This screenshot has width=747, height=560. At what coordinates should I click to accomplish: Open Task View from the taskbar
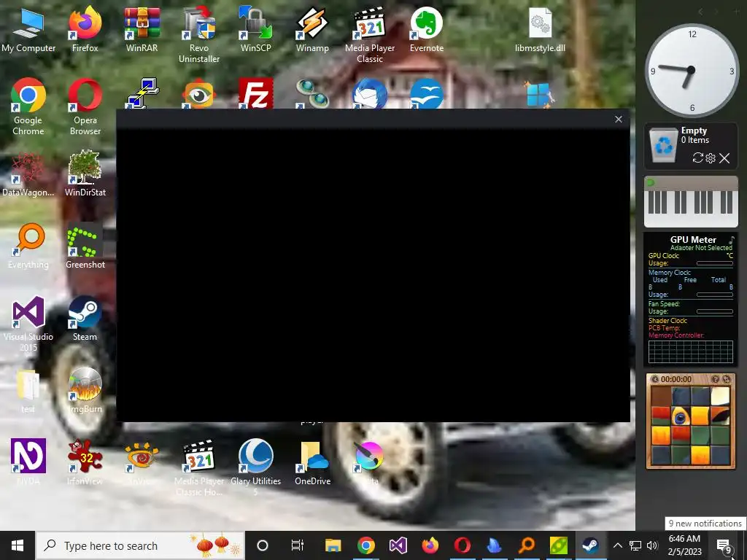click(298, 545)
